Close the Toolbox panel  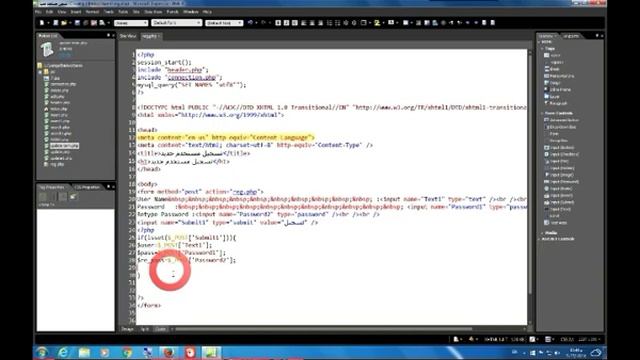point(602,36)
